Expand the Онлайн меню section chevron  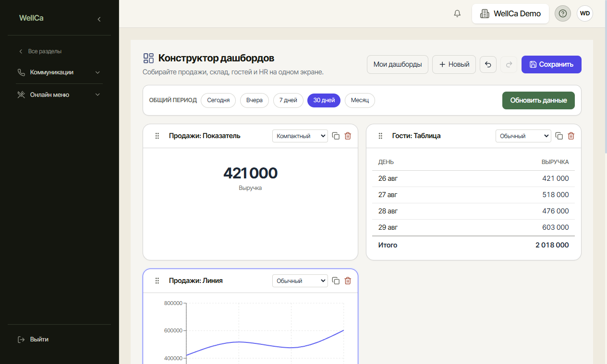pos(97,95)
